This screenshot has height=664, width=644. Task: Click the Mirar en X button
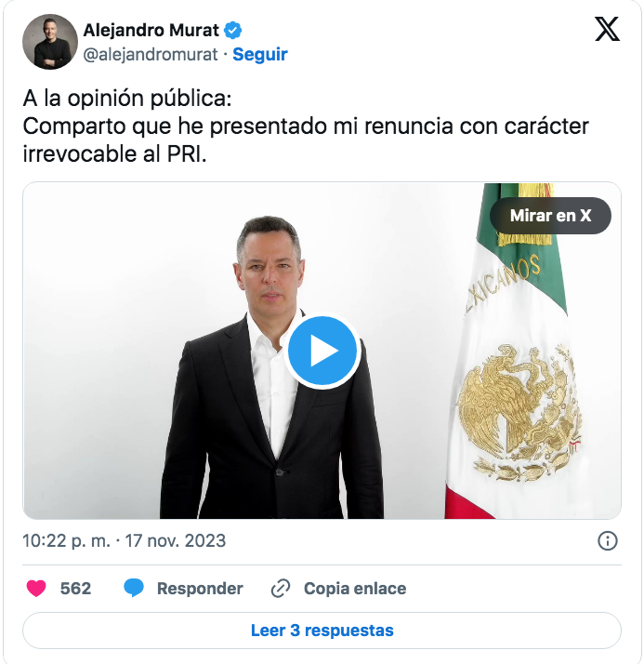point(550,216)
